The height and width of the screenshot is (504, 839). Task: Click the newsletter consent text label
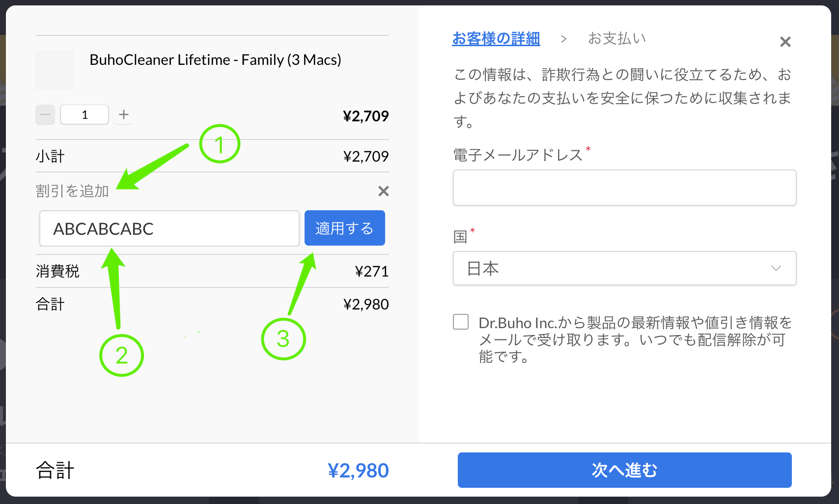pyautogui.click(x=635, y=339)
